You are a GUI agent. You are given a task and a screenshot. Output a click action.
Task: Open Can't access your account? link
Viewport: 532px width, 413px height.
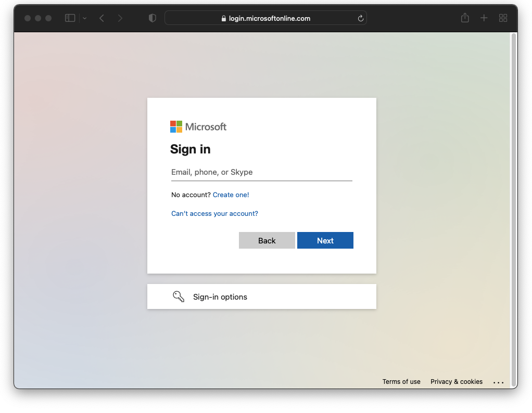point(214,214)
